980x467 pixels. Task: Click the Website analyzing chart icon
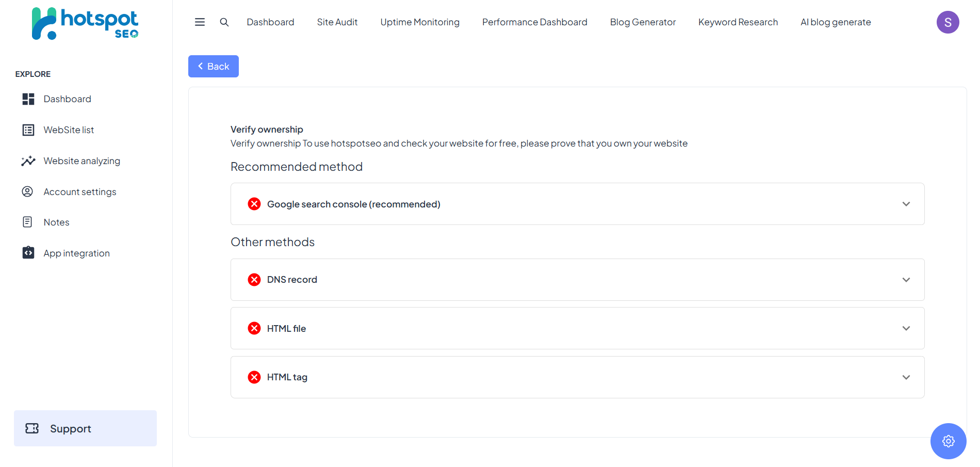(28, 161)
